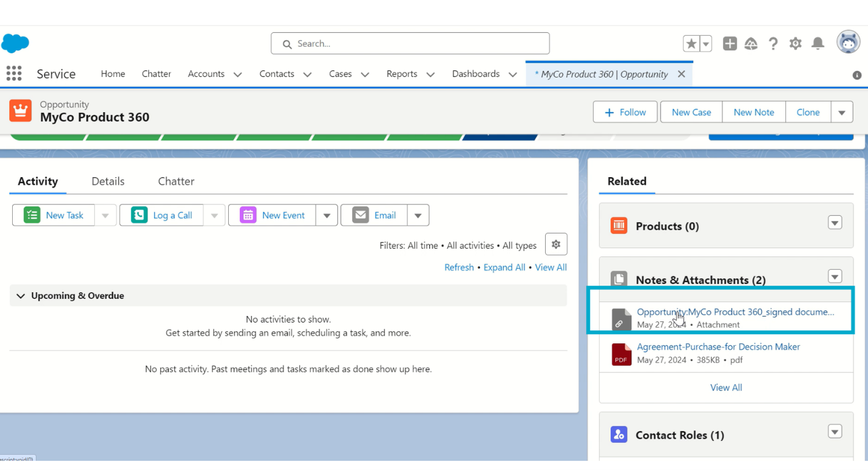The height and width of the screenshot is (470, 868).
Task: Click the New Event button
Action: [273, 215]
